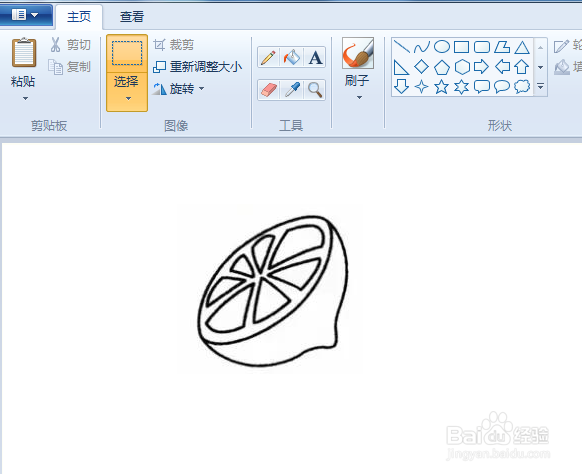The image size is (582, 474).
Task: Activate the 选择 rectangle selection tool
Action: tap(127, 53)
